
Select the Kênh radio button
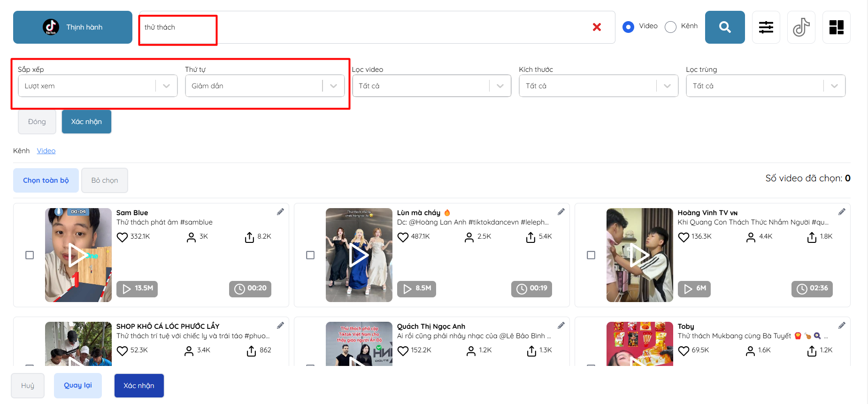pos(670,27)
